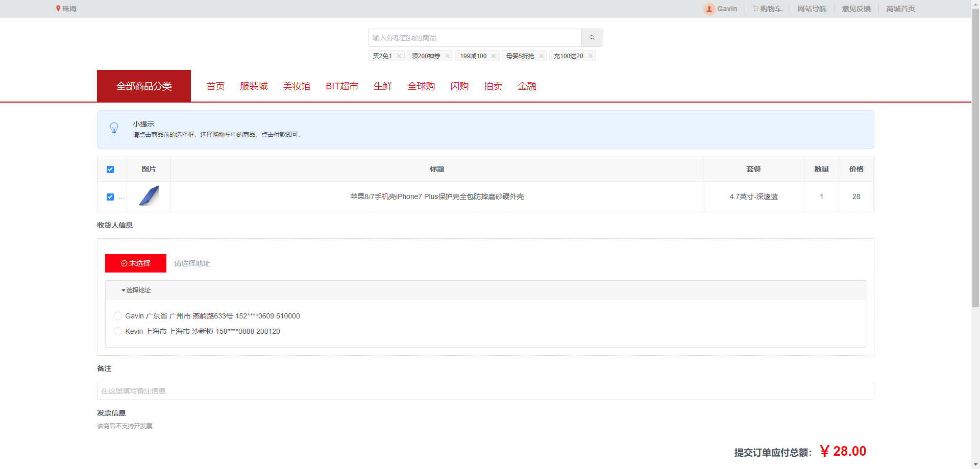The image size is (980, 469).
Task: Open the 购物车 shopping cart link
Action: tap(767, 9)
